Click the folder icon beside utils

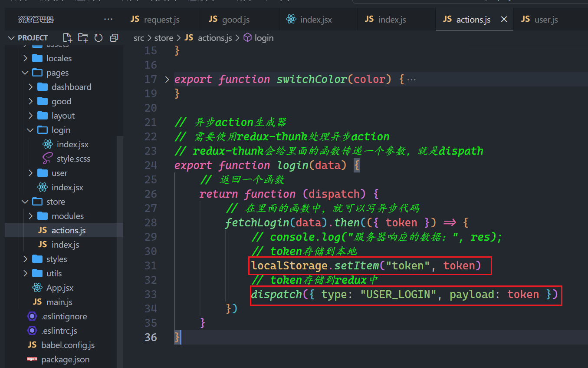click(38, 273)
